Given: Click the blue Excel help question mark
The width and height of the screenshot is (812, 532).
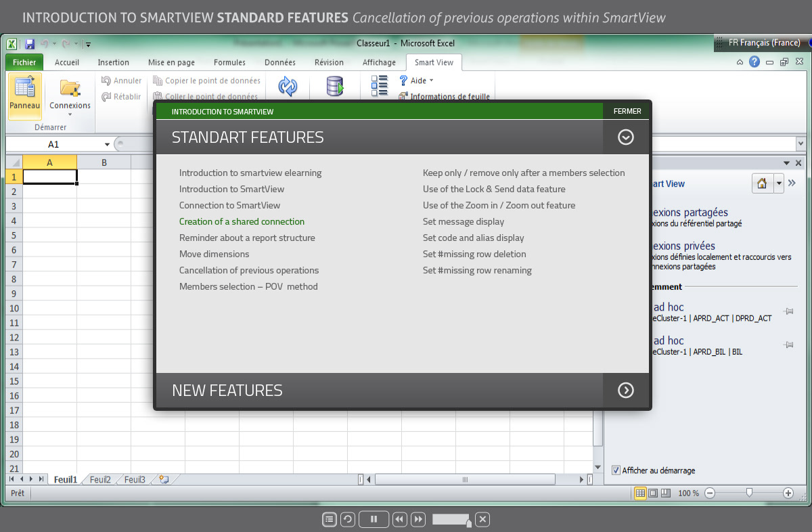Looking at the screenshot, I should point(754,62).
